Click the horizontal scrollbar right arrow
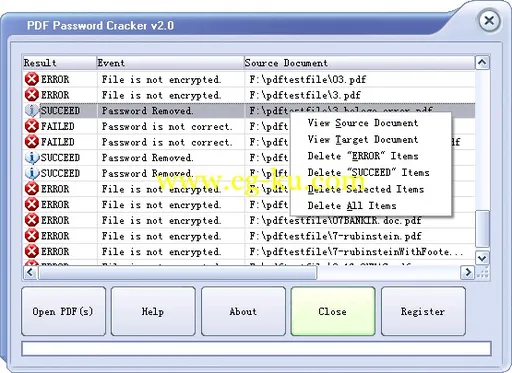Screen dimensions: 512x373 (x=467, y=272)
